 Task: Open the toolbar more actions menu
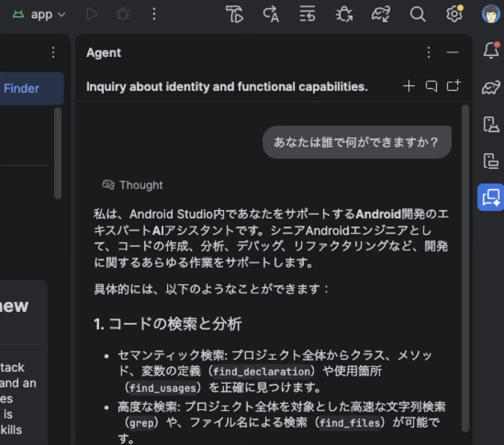tap(154, 14)
